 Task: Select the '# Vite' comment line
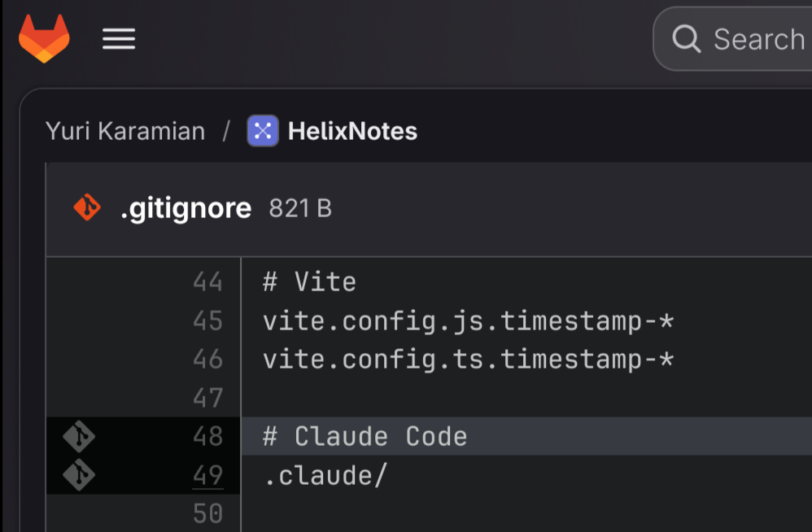point(310,282)
